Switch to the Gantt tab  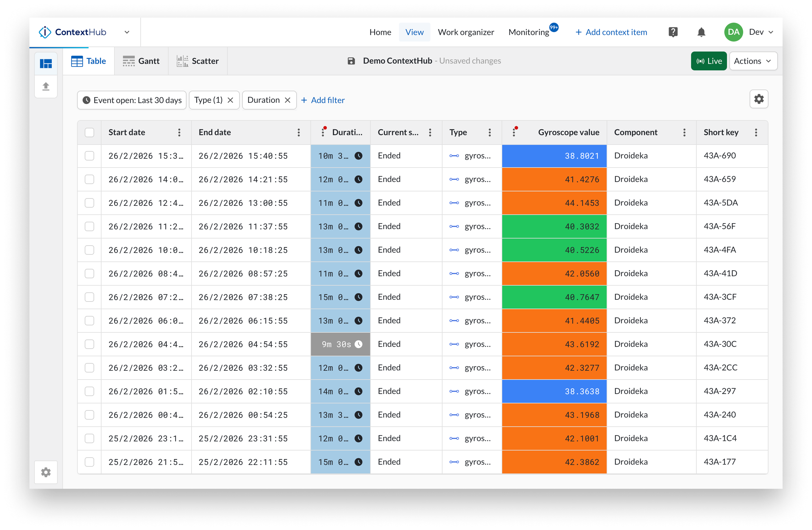click(x=141, y=61)
